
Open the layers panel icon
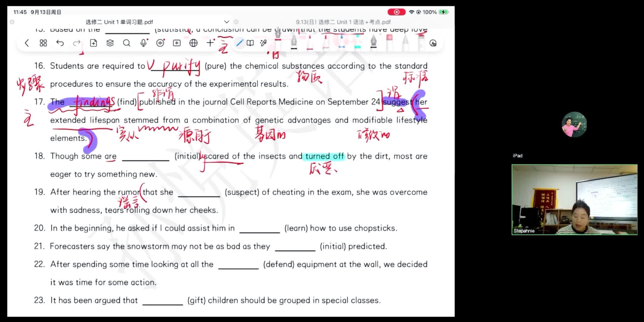(110, 43)
